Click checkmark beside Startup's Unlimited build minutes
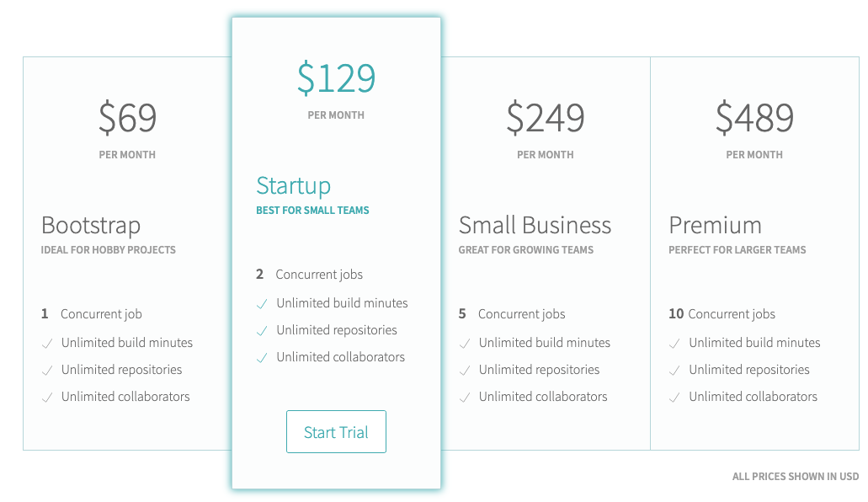Viewport: 868px width, 502px height. pyautogui.click(x=262, y=303)
